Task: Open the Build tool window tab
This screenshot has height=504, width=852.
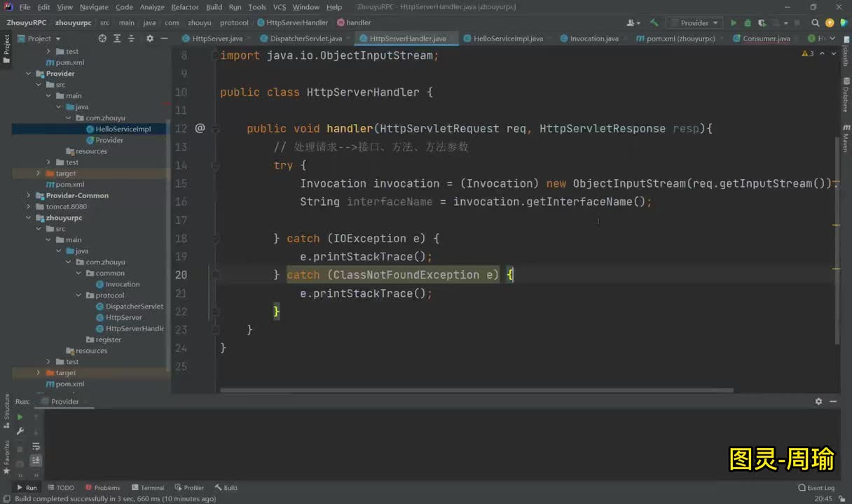Action: point(226,488)
